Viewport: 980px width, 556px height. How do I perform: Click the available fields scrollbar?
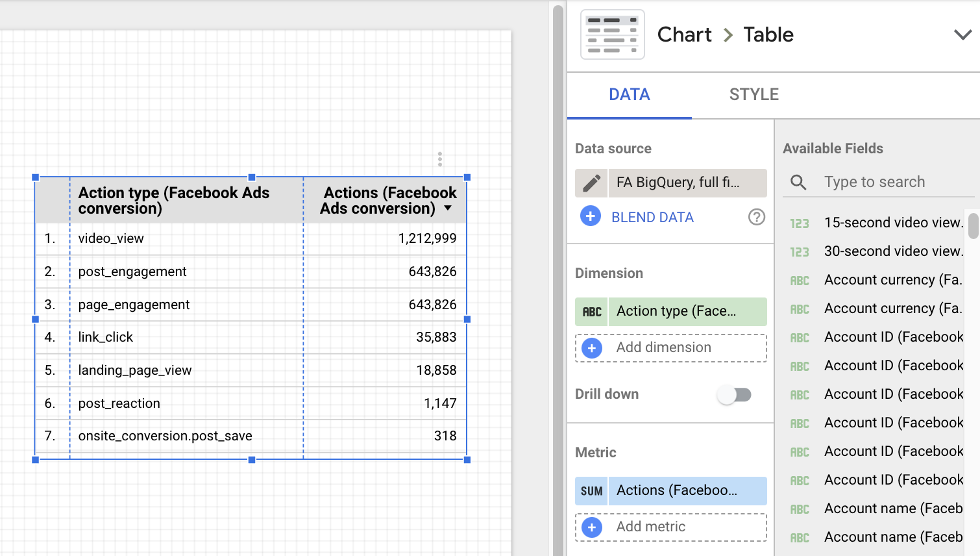973,225
